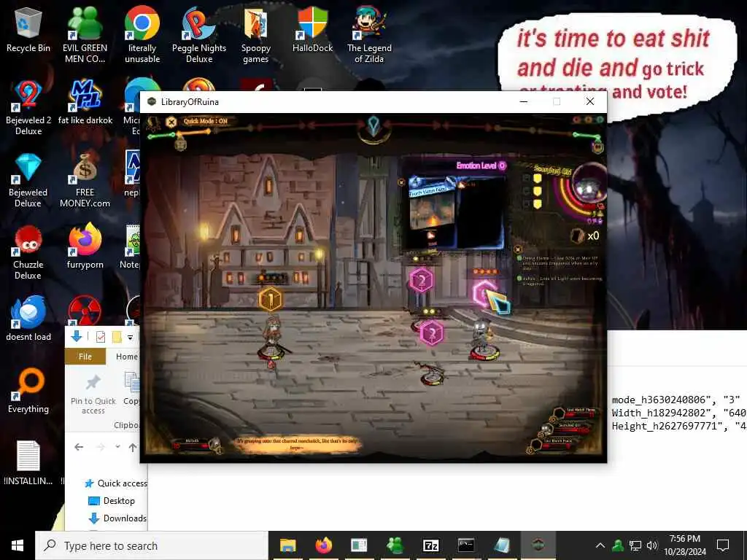Select Downloads in Explorer's navigation pane
This screenshot has width=747, height=560.
[x=117, y=518]
